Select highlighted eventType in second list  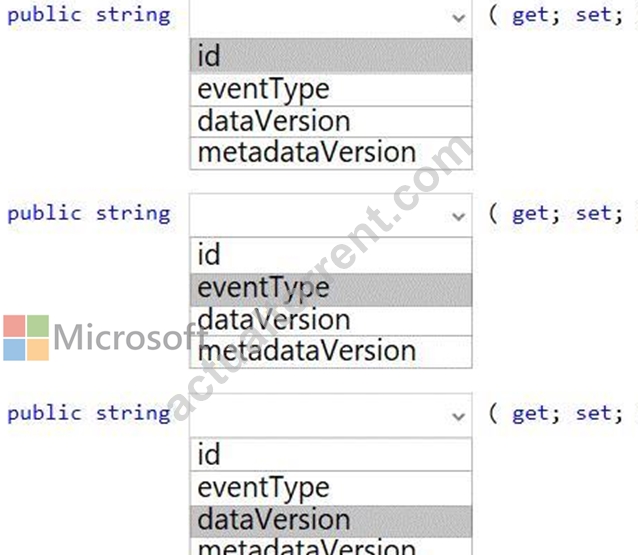331,289
